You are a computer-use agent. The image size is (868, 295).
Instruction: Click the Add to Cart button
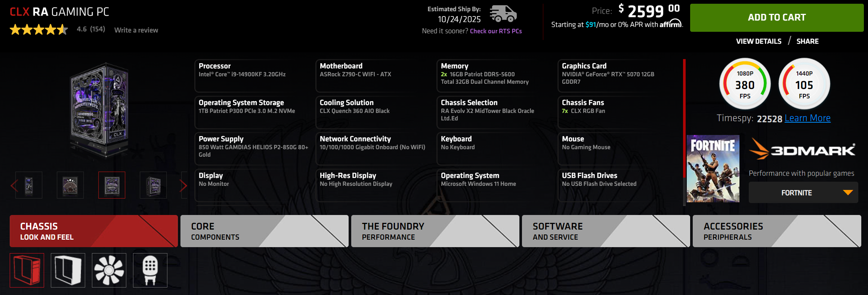coord(777,18)
